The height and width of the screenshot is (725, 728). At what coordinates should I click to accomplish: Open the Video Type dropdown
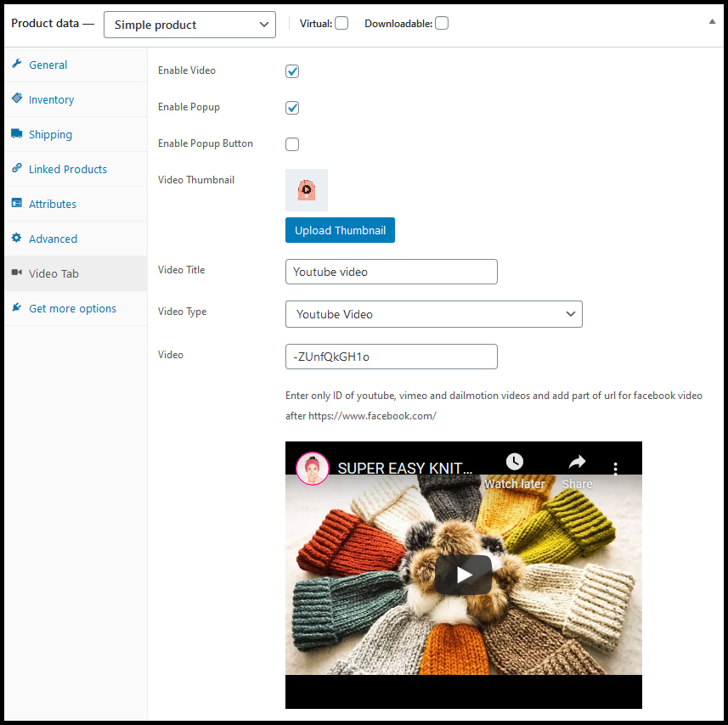pyautogui.click(x=433, y=314)
